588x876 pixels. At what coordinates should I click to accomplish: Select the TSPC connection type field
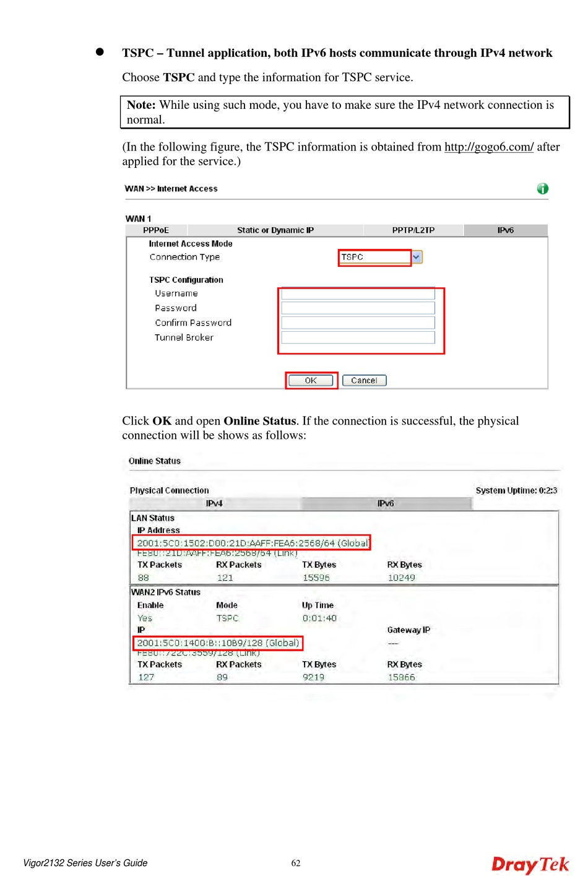point(375,257)
